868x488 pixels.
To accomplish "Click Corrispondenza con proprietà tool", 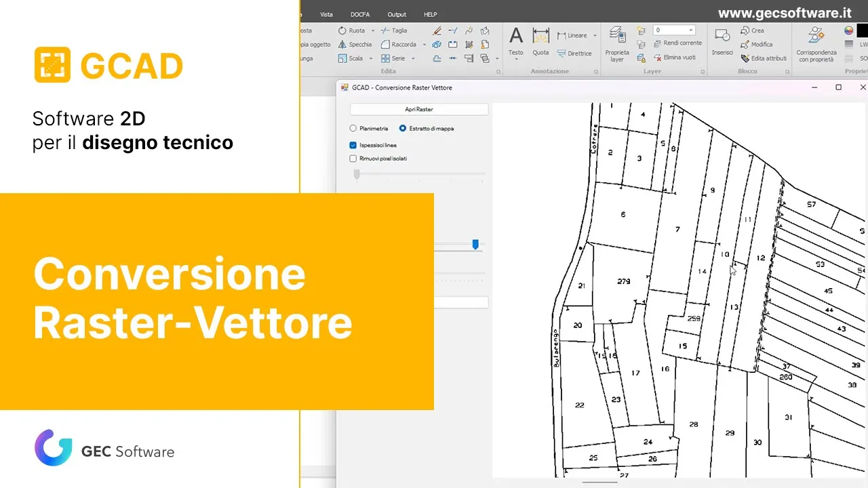I will (816, 45).
